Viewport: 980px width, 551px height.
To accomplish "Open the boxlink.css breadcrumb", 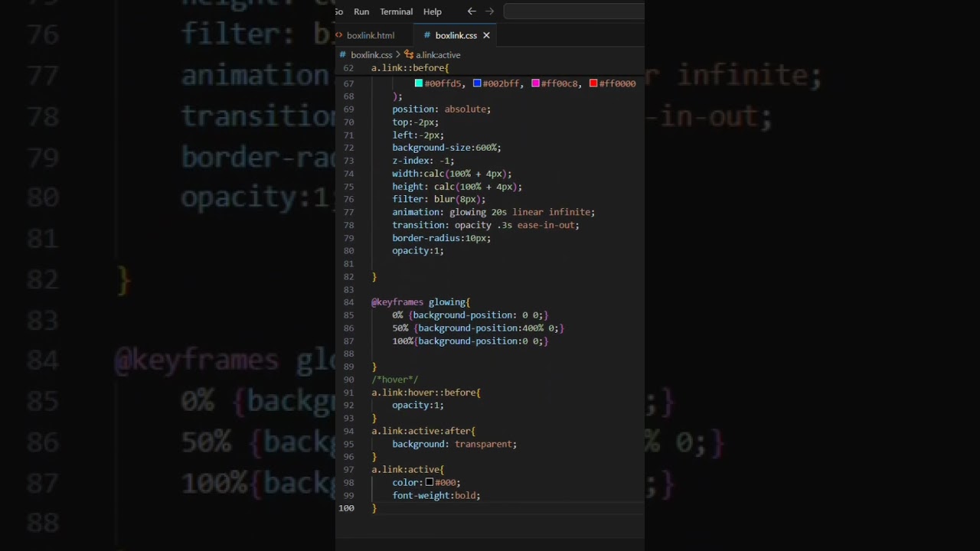I will [371, 55].
